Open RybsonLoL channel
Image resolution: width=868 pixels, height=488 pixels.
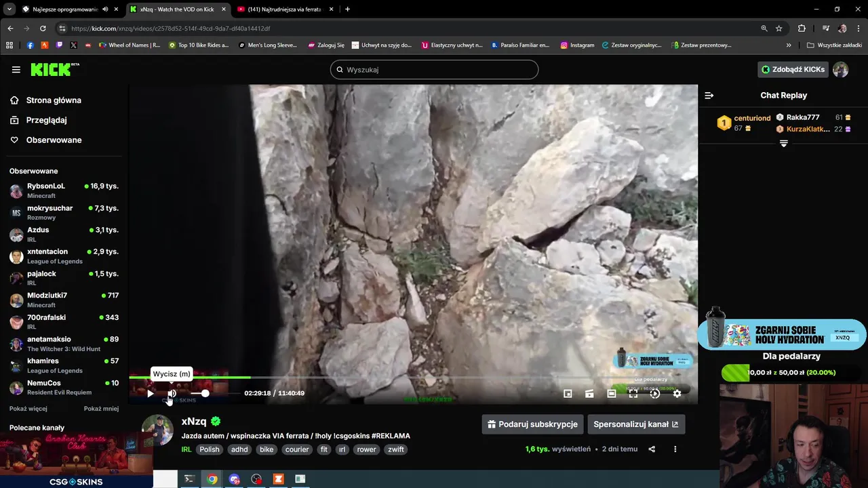click(x=64, y=190)
